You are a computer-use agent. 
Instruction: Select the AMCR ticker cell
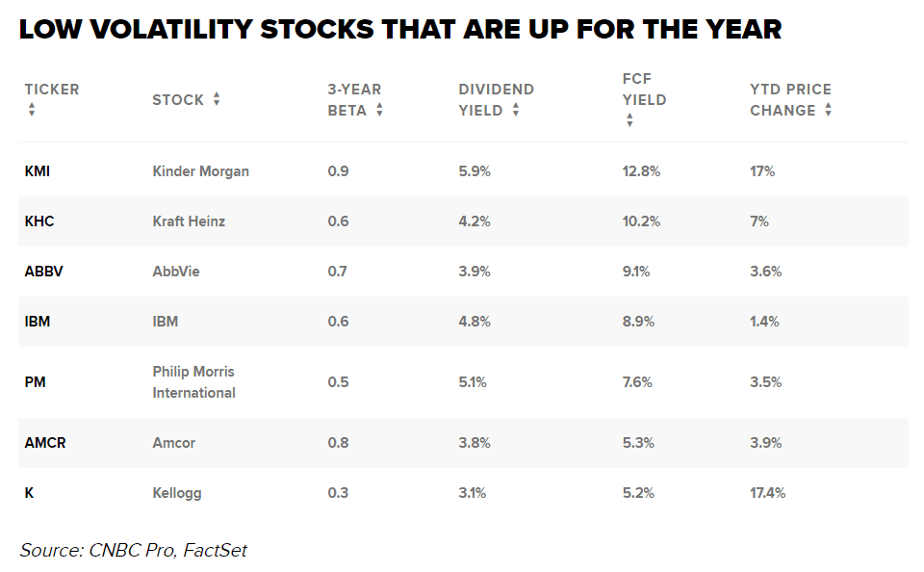coord(45,443)
